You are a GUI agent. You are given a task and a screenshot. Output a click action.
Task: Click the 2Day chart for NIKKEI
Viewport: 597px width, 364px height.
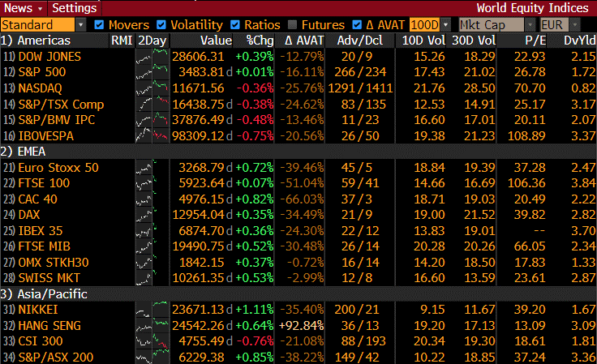pyautogui.click(x=152, y=310)
